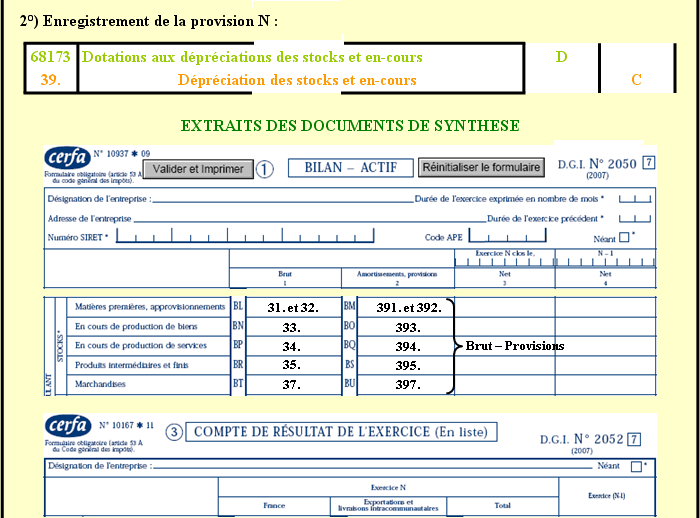The width and height of the screenshot is (700, 518).
Task: Click the 'Valider et Imprimer' button
Action: click(x=198, y=169)
